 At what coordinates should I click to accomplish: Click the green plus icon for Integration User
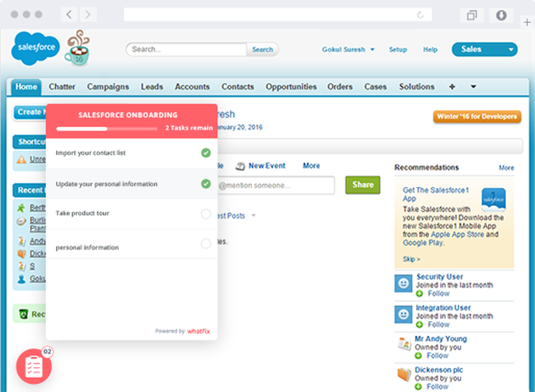click(419, 325)
